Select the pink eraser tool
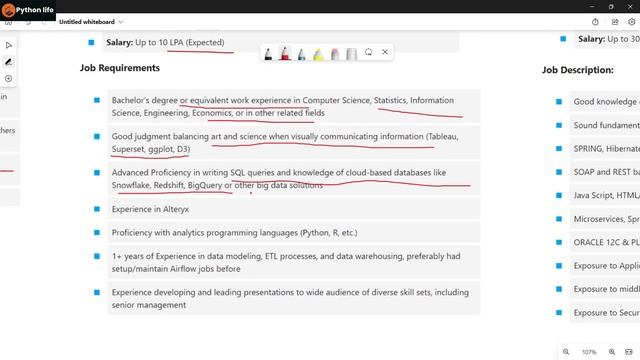This screenshot has height=360, width=640. 335,53
